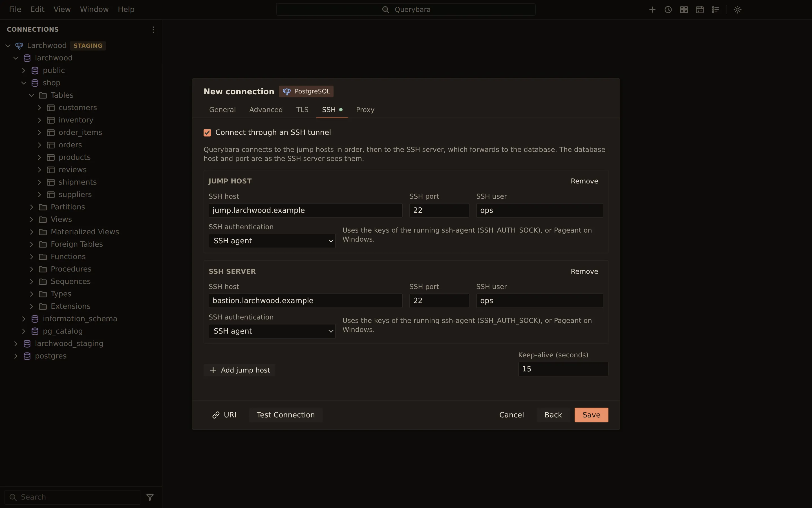The width and height of the screenshot is (812, 508).
Task: Expand the Materialized Views folder
Action: 32,232
